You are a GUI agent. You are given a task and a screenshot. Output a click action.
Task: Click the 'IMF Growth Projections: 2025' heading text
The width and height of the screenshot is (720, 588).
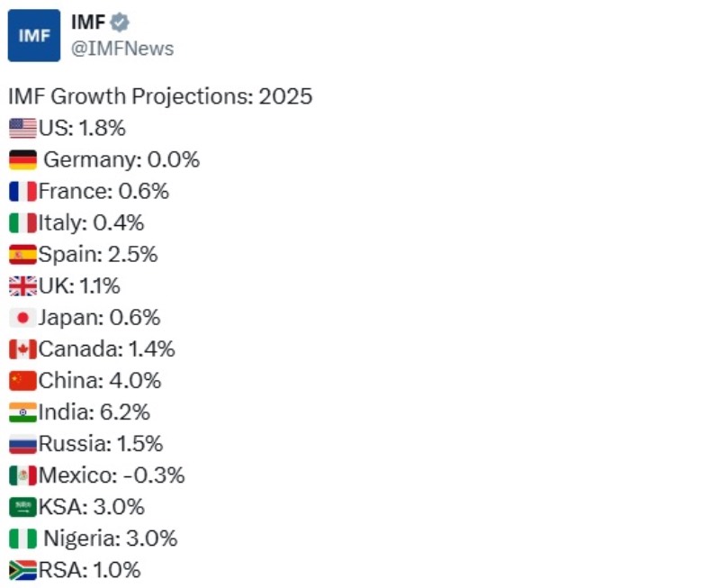[160, 96]
